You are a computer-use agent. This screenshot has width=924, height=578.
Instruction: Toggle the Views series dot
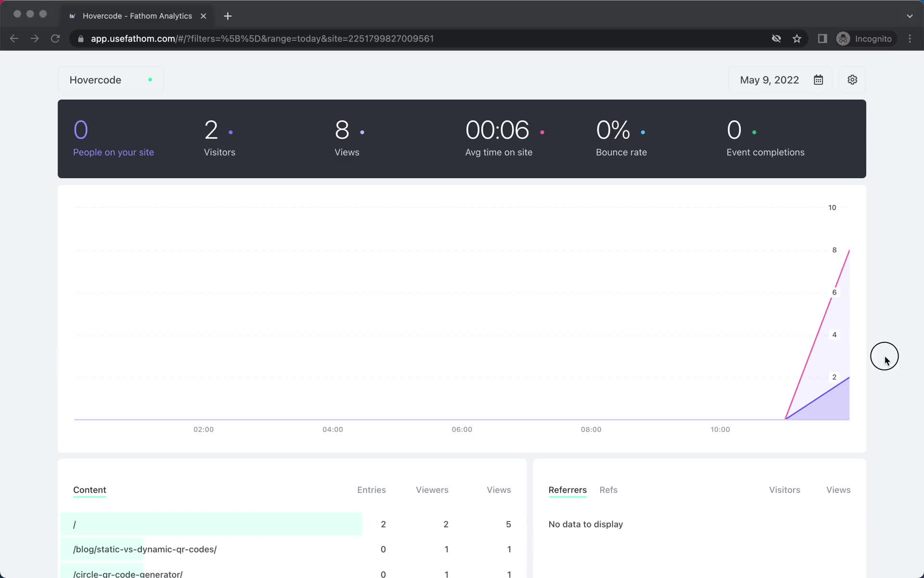click(362, 132)
